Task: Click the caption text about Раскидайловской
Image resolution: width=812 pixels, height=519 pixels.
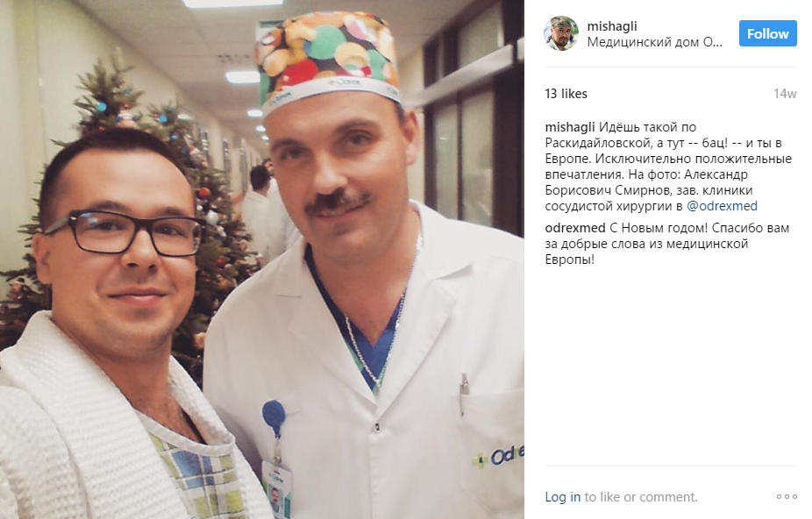Action: click(x=668, y=167)
